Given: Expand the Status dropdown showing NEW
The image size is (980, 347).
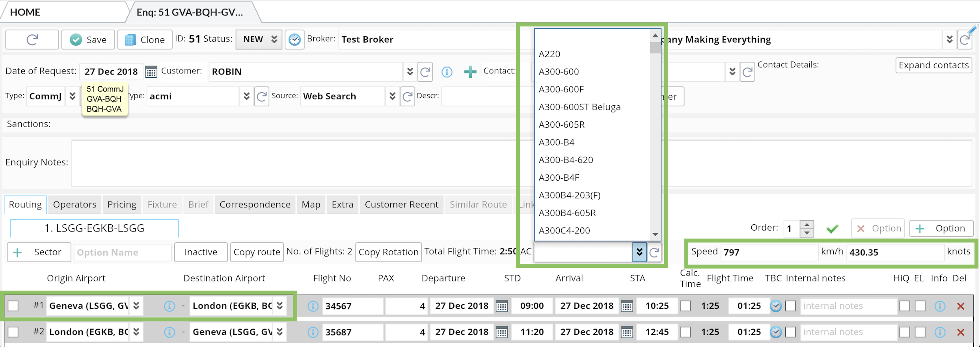Looking at the screenshot, I should tap(259, 39).
